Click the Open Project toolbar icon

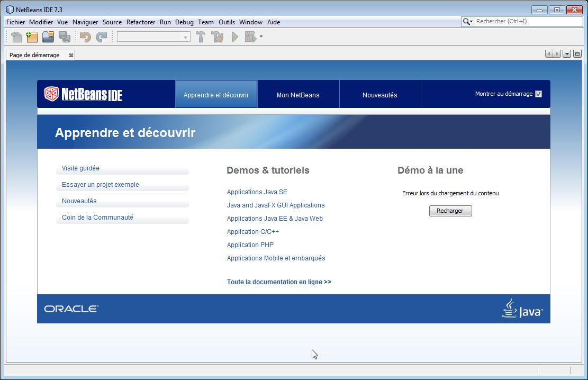coord(48,37)
